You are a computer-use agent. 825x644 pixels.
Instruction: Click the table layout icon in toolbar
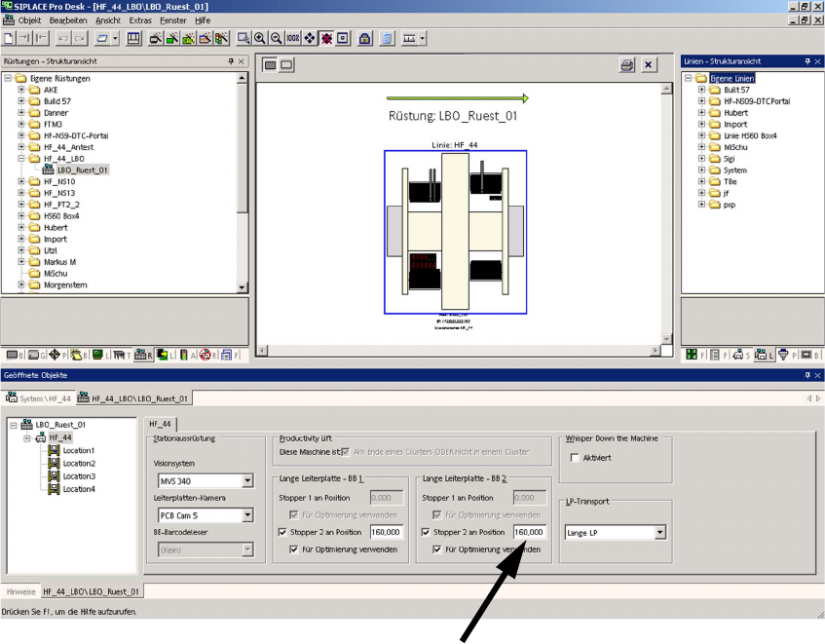[133, 38]
